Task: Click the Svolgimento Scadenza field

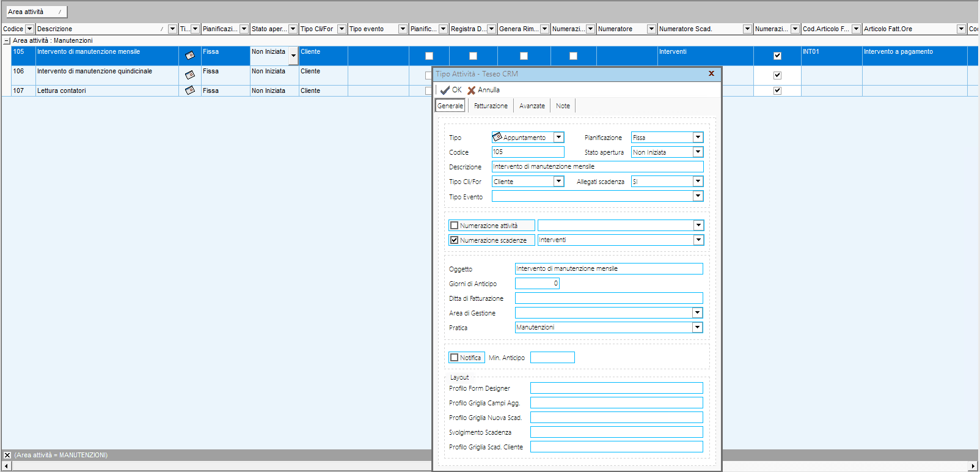Action: coord(616,432)
